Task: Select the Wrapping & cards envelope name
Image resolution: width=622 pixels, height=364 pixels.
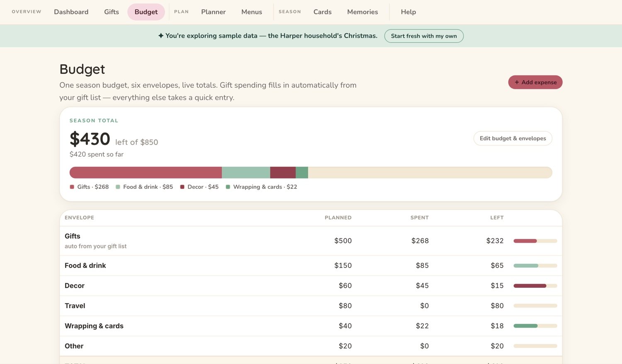Action: coord(94,326)
